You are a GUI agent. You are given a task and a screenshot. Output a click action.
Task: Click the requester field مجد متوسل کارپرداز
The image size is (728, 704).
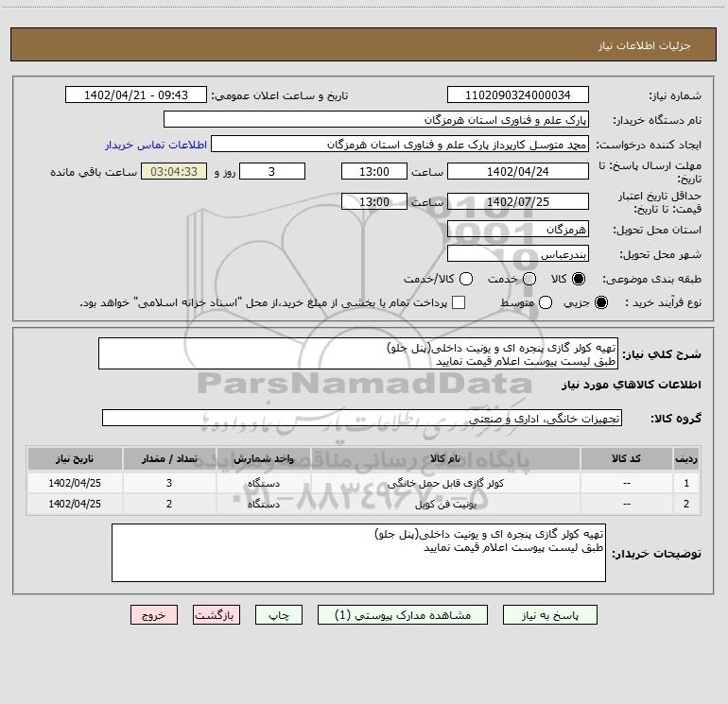pos(400,145)
